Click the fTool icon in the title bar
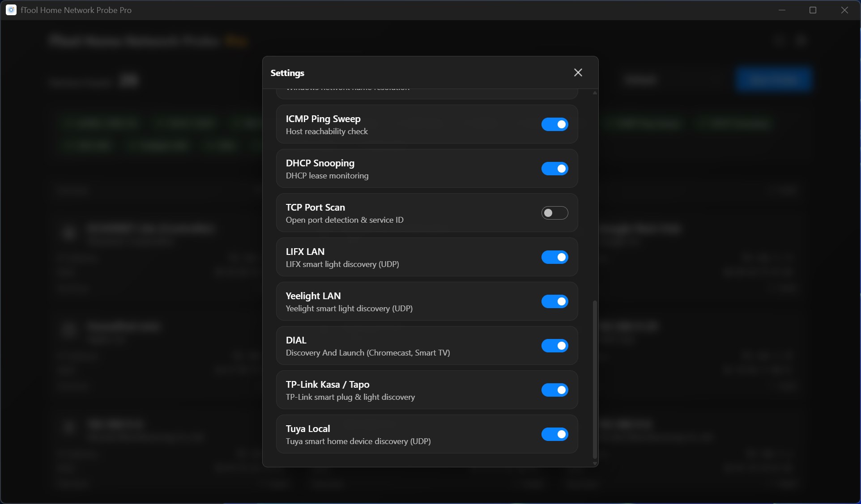This screenshot has height=504, width=861. (x=11, y=10)
